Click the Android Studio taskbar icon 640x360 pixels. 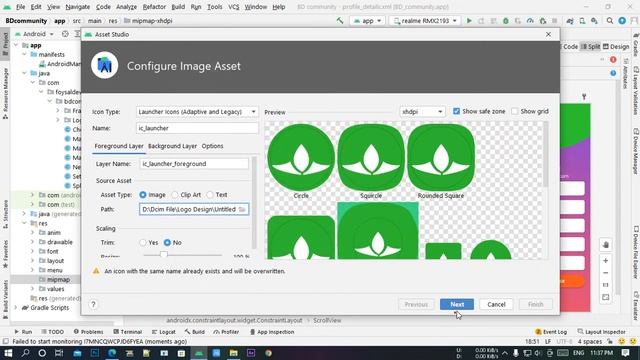point(199,353)
